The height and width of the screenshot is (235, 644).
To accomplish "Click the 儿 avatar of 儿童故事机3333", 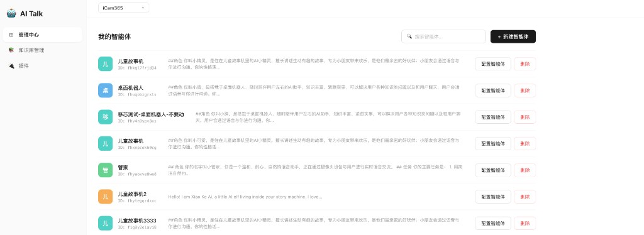I will 106,223.
